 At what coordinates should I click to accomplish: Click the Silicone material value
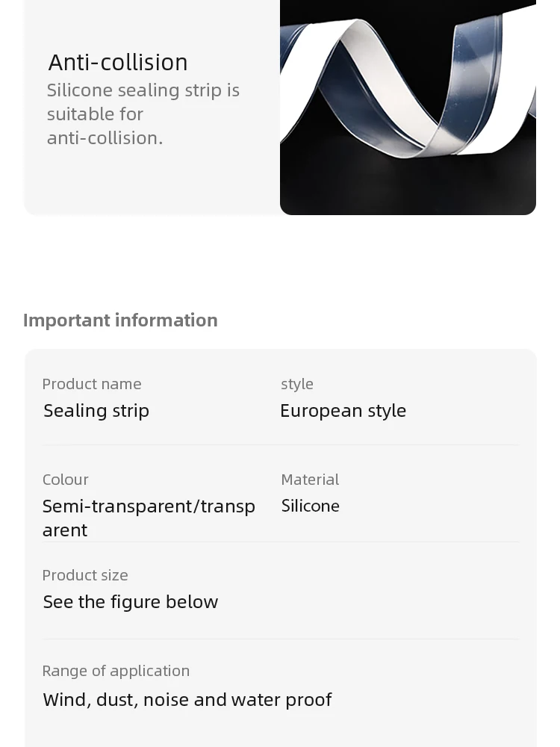311,506
